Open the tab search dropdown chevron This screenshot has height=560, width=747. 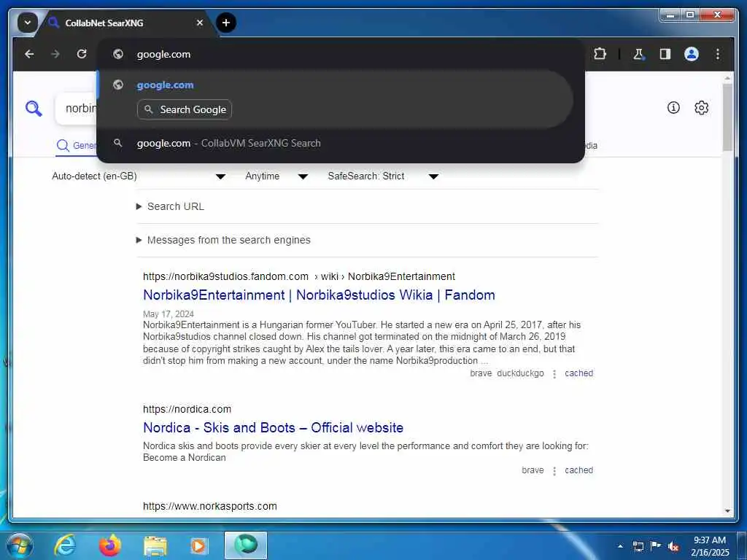[x=28, y=23]
